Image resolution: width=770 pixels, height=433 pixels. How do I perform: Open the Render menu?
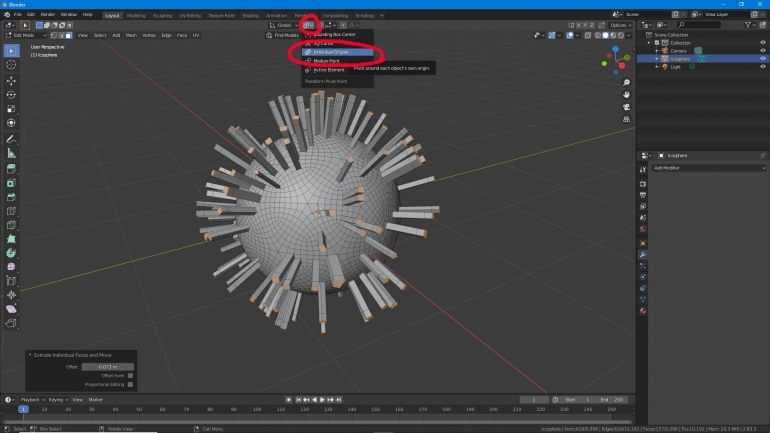[48, 15]
